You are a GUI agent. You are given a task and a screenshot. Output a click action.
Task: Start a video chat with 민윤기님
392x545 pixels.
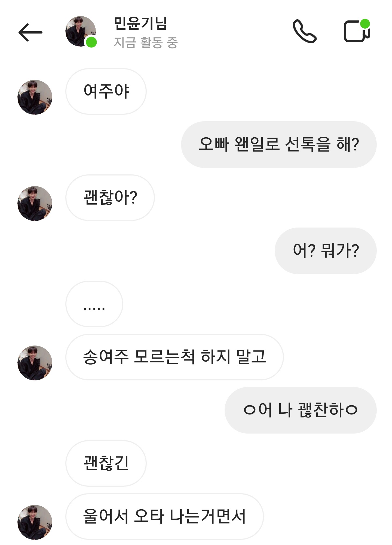357,31
